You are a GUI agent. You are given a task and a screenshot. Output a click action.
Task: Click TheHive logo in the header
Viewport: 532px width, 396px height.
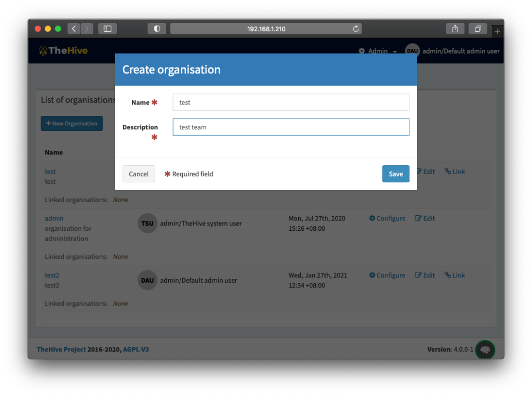63,51
